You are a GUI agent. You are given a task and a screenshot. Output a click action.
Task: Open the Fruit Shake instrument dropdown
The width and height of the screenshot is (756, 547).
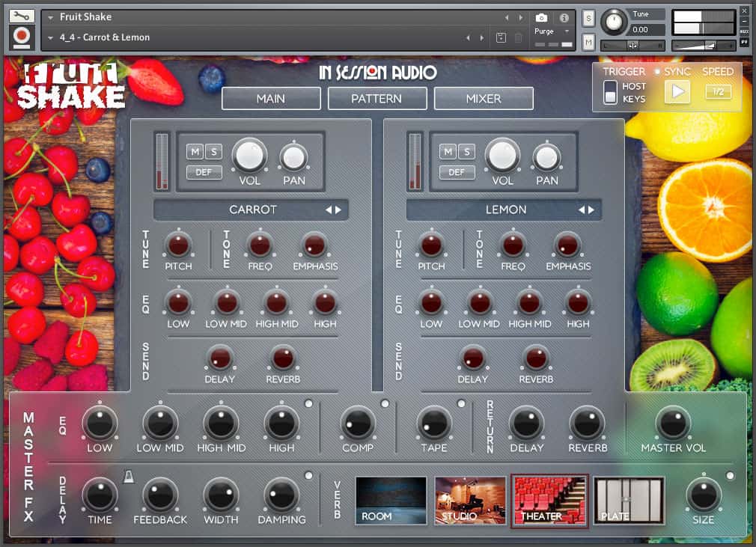(50, 18)
